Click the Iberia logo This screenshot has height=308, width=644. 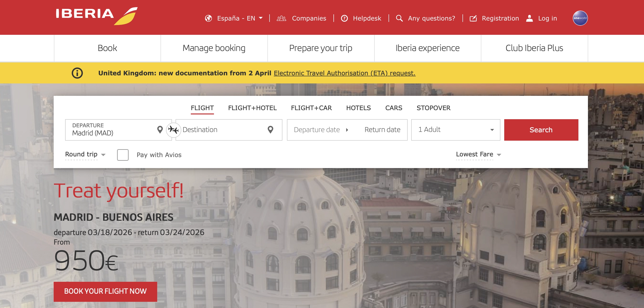pos(97,16)
